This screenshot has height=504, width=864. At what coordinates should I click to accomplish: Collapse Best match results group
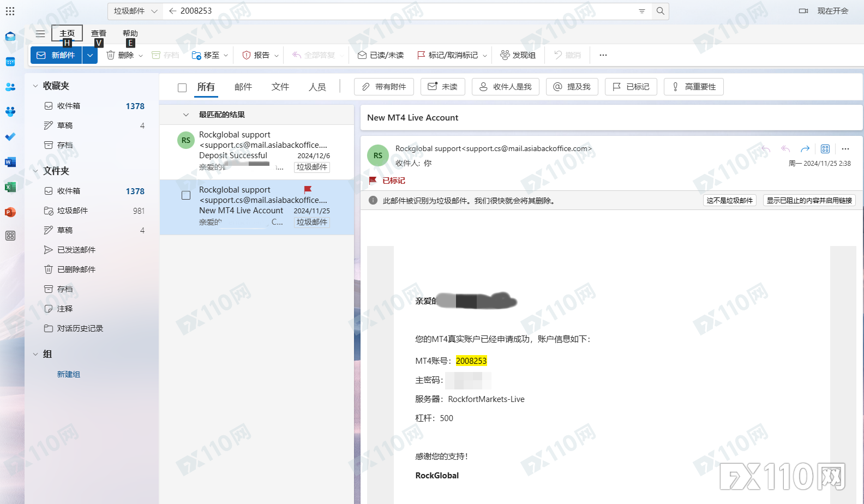tap(185, 115)
